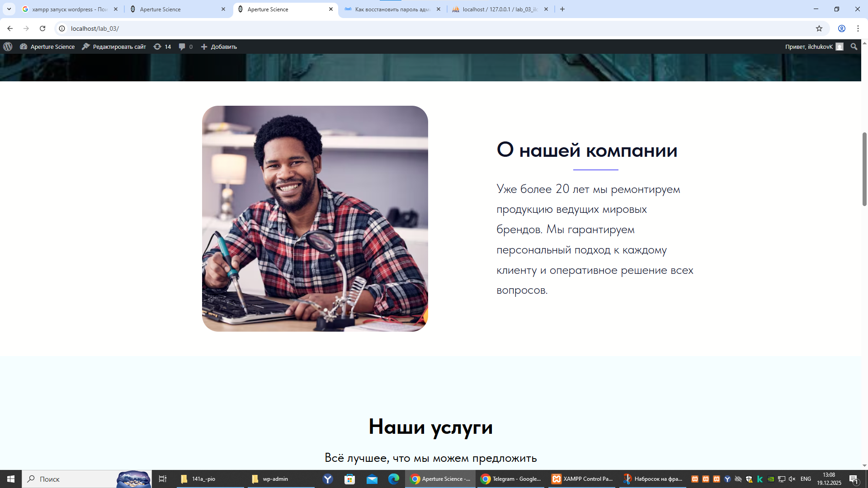Click the site information icon in address bar
This screenshot has width=868, height=488.
pos(62,28)
